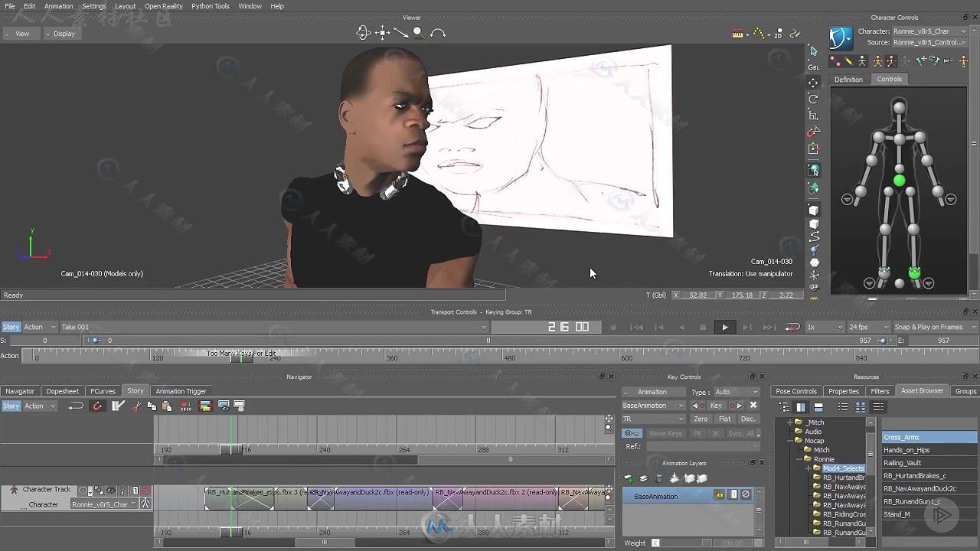980x551 pixels.
Task: Click the Play button in transport controls
Action: point(724,328)
